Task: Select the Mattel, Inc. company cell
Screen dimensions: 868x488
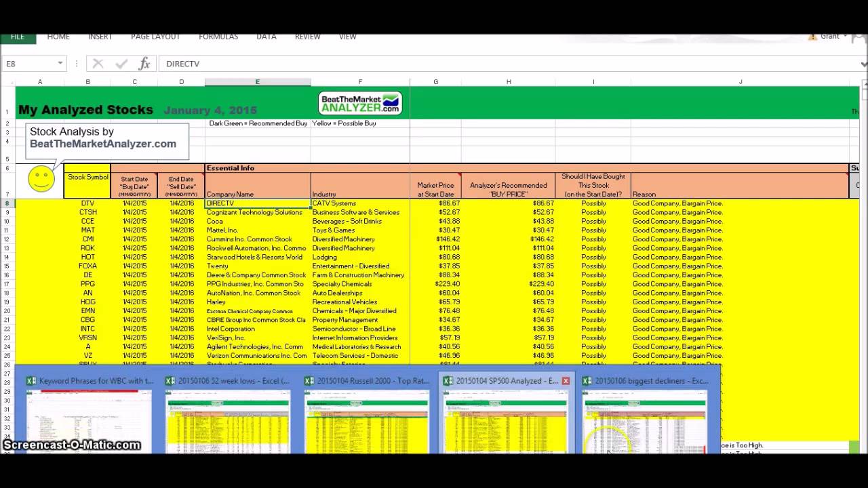Action: [258, 230]
